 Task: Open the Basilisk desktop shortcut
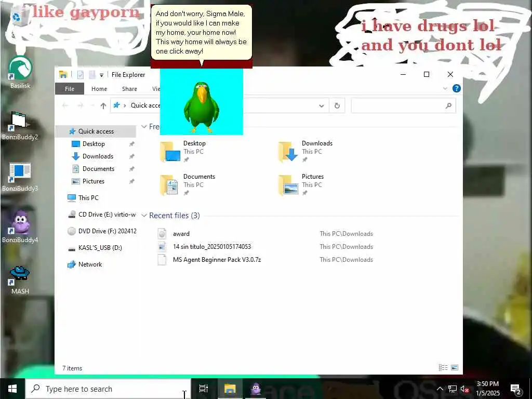click(20, 72)
